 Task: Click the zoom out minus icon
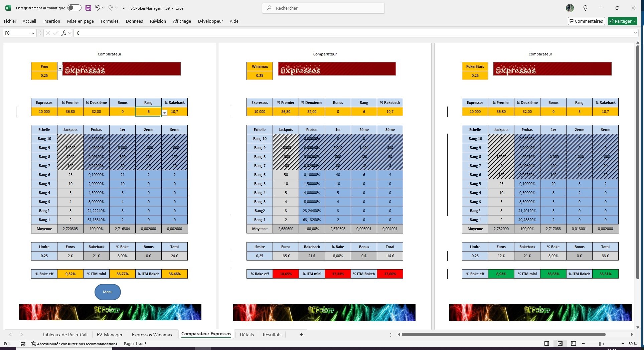coord(584,344)
